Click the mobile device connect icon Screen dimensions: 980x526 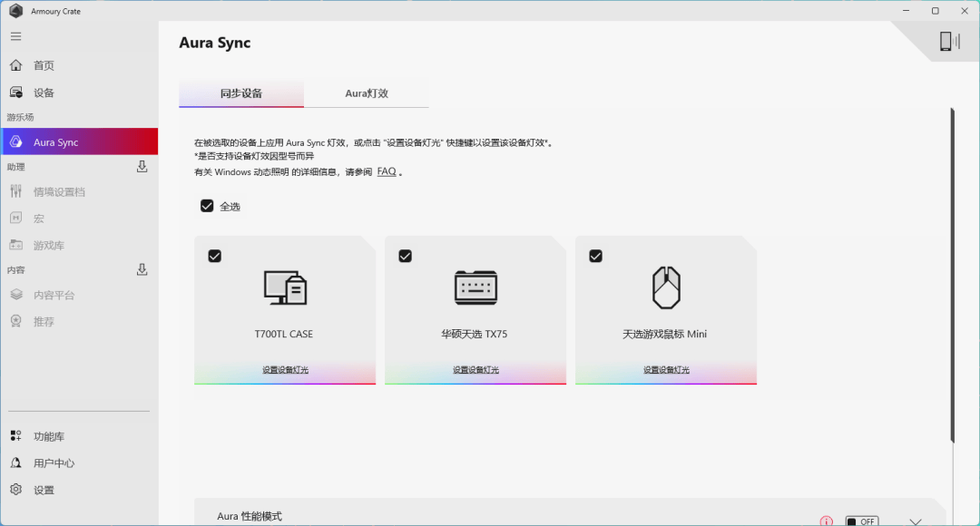(949, 41)
